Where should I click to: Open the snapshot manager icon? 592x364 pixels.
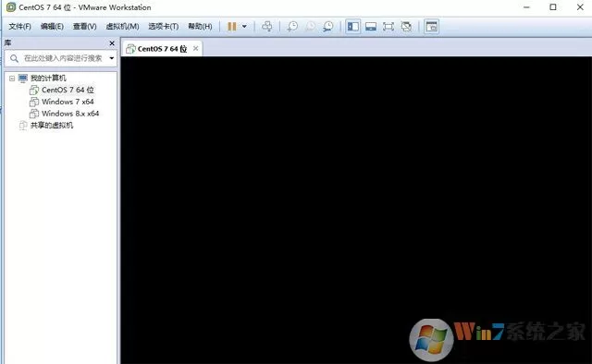(327, 27)
